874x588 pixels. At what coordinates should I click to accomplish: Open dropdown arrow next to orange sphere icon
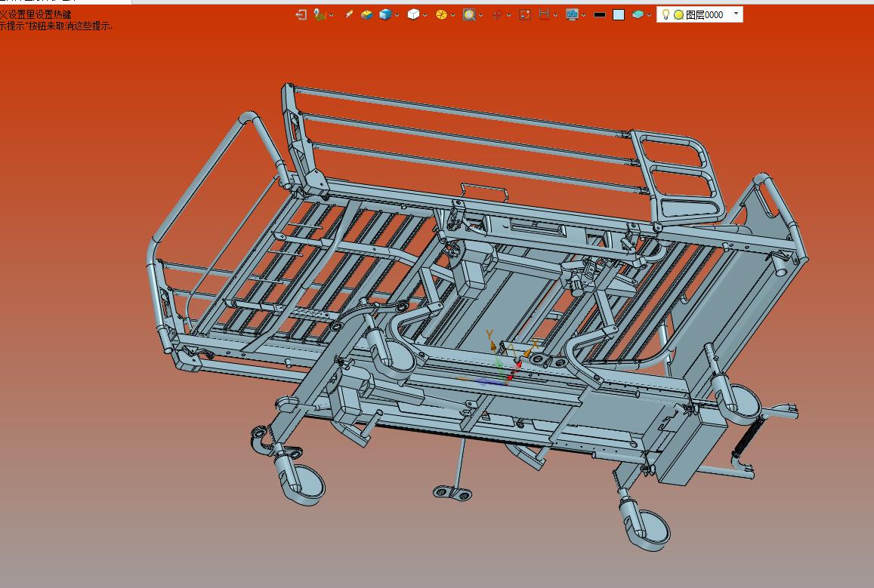452,16
